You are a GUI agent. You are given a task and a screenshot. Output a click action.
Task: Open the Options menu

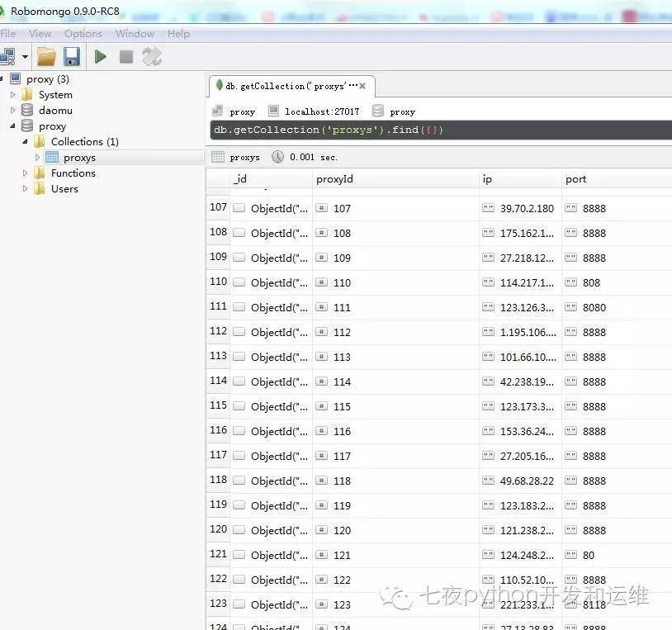coord(83,33)
